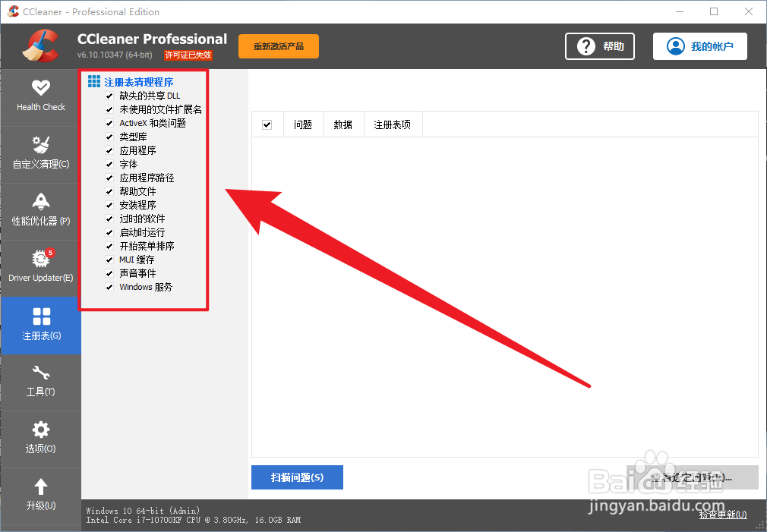Close the CCleaner window
Screen dimensions: 767x532
click(x=749, y=11)
